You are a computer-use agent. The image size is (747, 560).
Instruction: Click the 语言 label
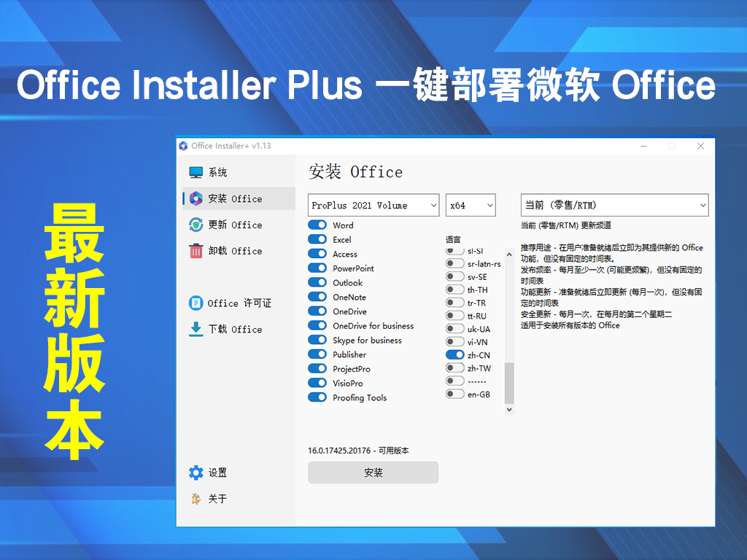pos(453,239)
